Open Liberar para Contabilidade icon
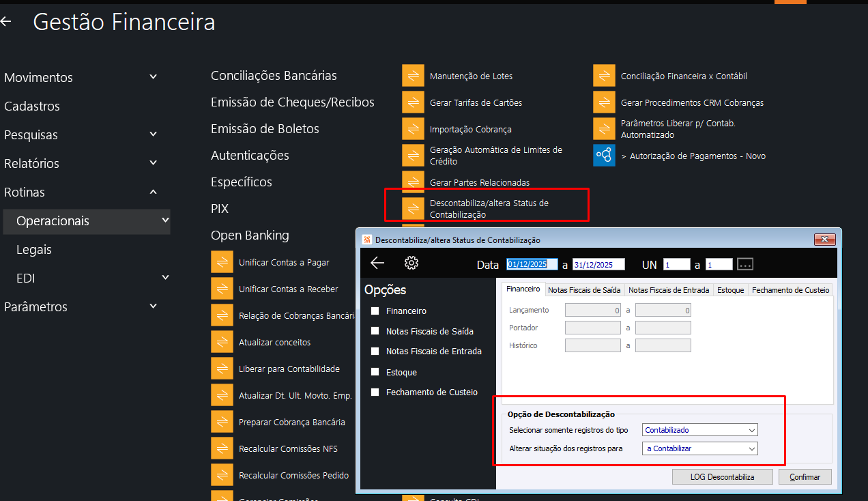This screenshot has height=501, width=868. tap(222, 369)
